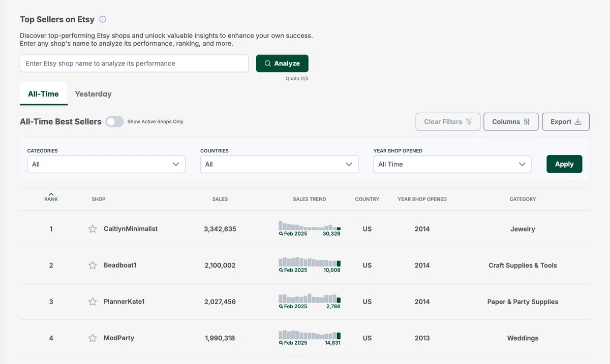
Task: Favorite CaitlynMinimalist with the star icon
Action: click(93, 229)
